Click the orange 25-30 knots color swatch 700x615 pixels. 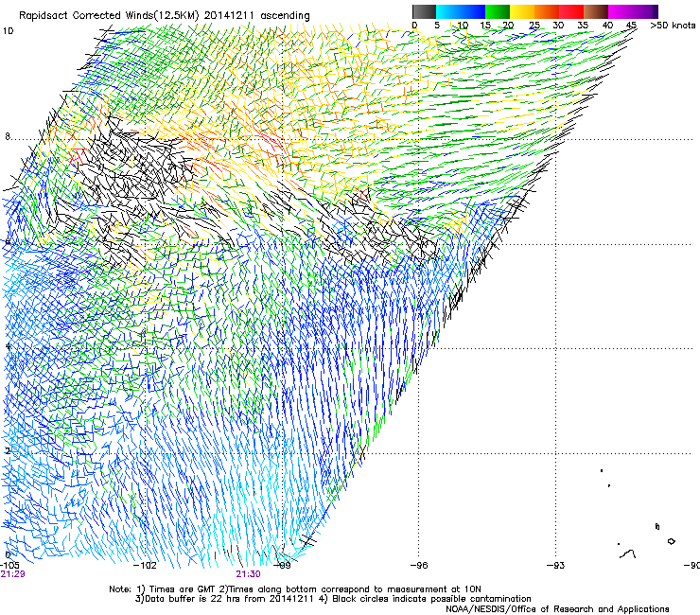coord(547,11)
